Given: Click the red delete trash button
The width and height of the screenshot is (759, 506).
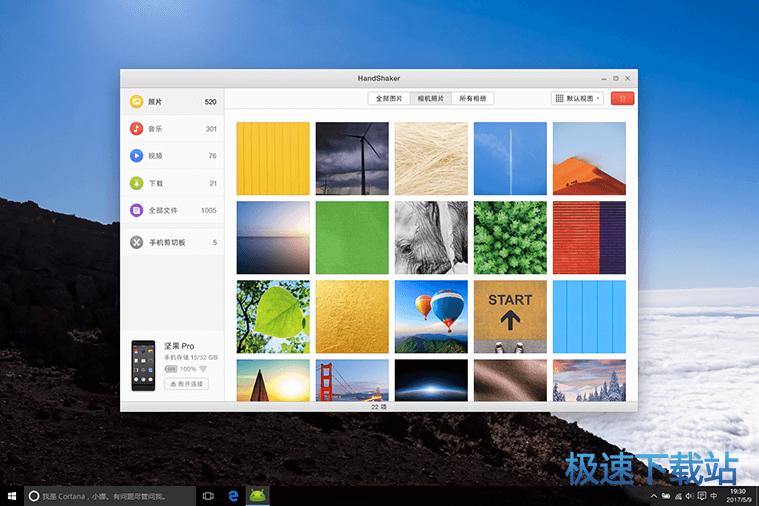Looking at the screenshot, I should (x=622, y=98).
